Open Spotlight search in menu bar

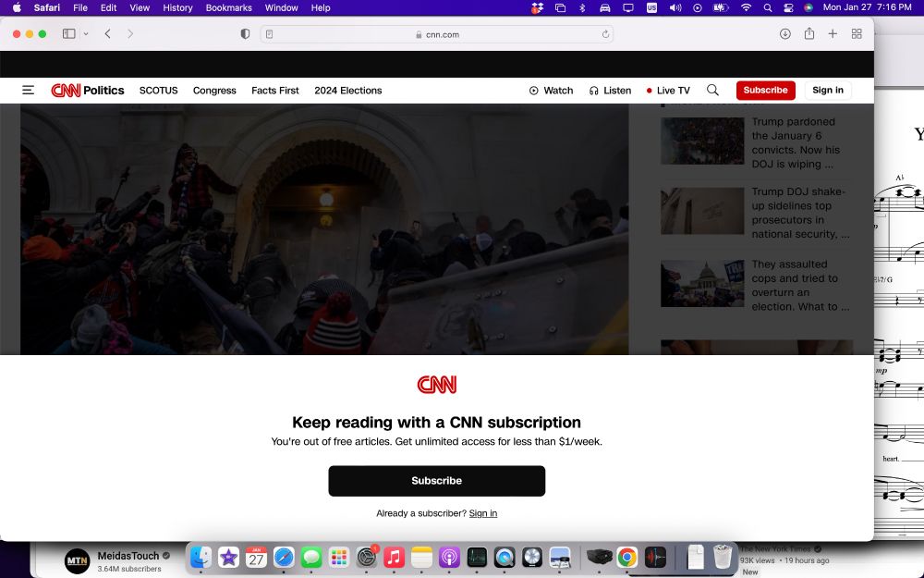click(x=767, y=7)
